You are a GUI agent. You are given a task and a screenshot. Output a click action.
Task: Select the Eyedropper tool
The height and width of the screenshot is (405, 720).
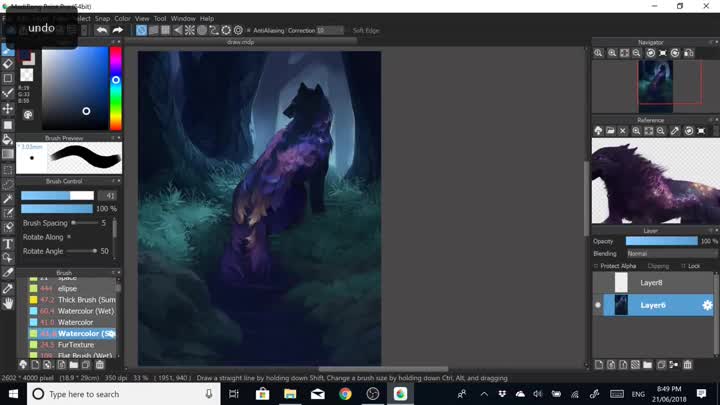[8, 288]
